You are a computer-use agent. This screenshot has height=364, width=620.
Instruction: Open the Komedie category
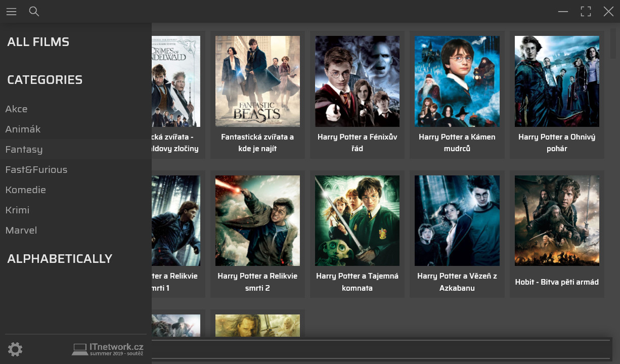tap(25, 190)
